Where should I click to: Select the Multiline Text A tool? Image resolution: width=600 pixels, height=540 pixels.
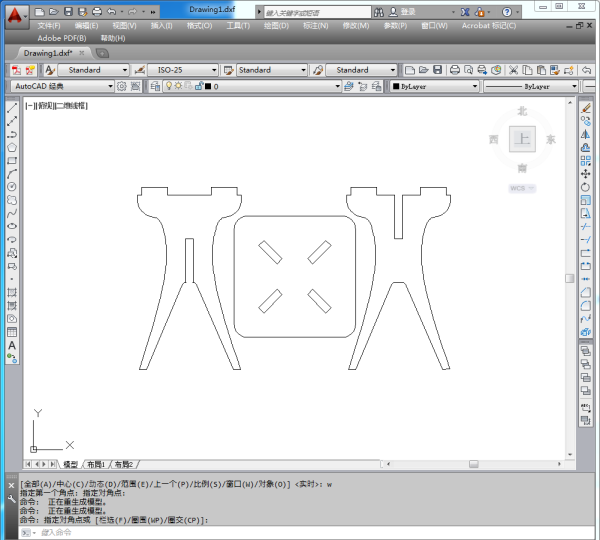coord(12,346)
